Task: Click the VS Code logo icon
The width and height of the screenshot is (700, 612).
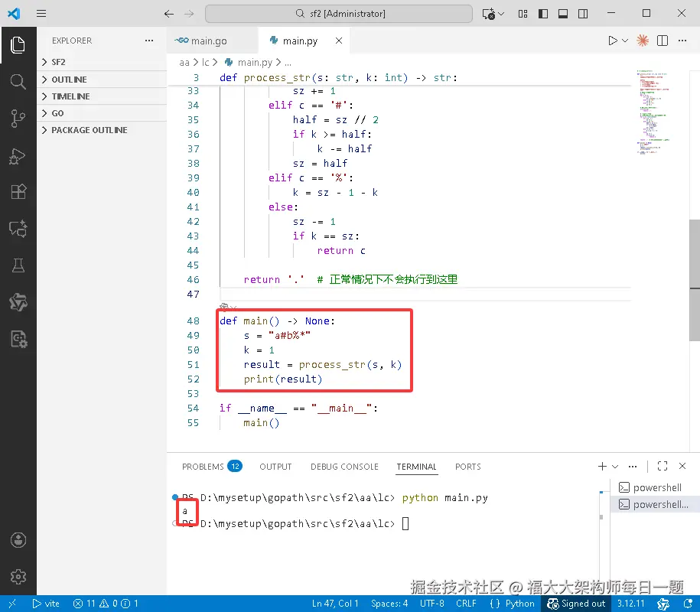Action: [14, 14]
